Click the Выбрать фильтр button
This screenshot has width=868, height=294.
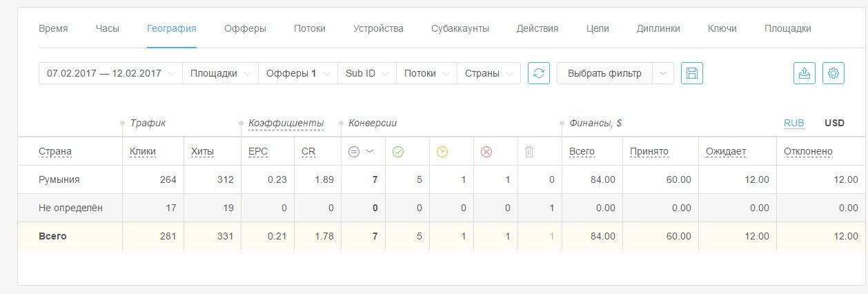coord(604,73)
